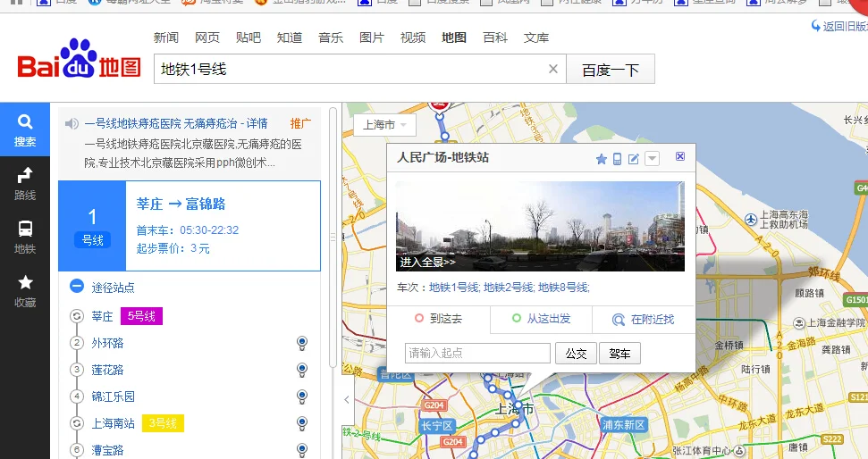This screenshot has height=459, width=868.
Task: Click the yellow 3号线 transfer tag
Action: [x=163, y=423]
